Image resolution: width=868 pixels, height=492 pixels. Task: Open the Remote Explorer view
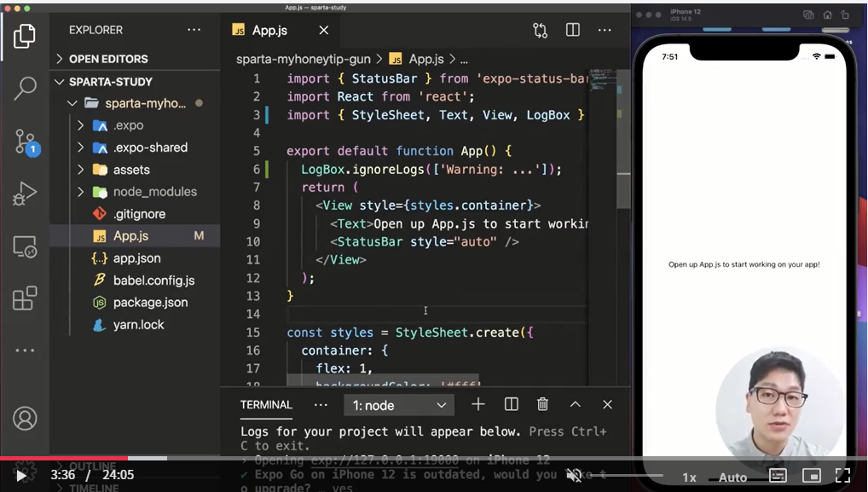(25, 246)
